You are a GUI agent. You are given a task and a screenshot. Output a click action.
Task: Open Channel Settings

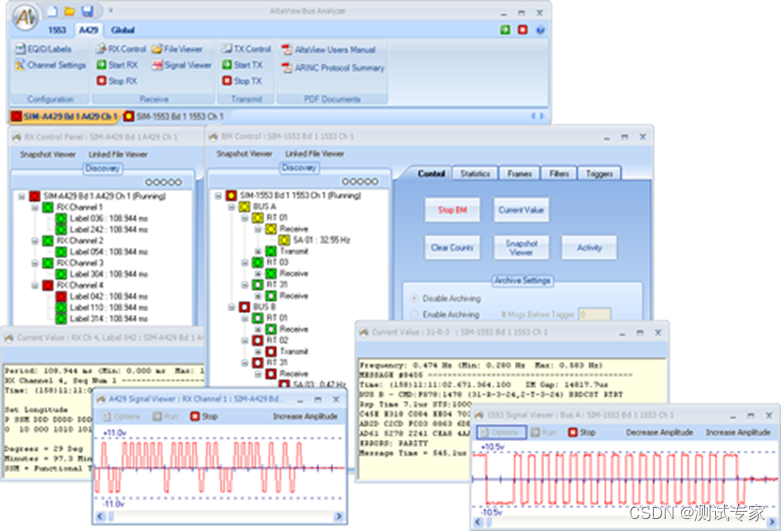point(50,65)
